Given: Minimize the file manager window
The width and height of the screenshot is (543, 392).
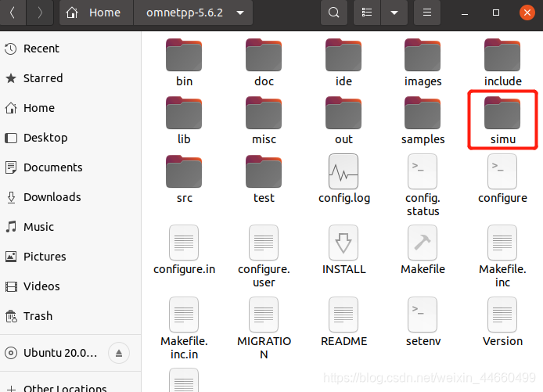Looking at the screenshot, I should click(x=465, y=13).
